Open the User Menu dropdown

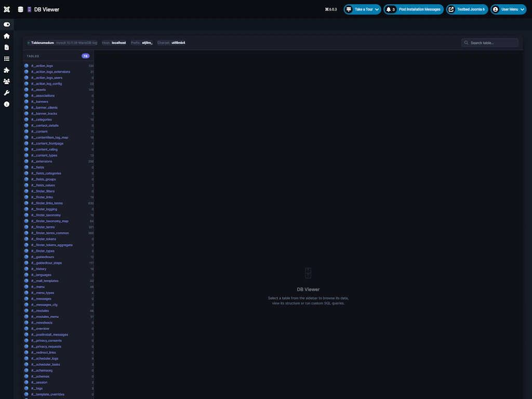(509, 9)
